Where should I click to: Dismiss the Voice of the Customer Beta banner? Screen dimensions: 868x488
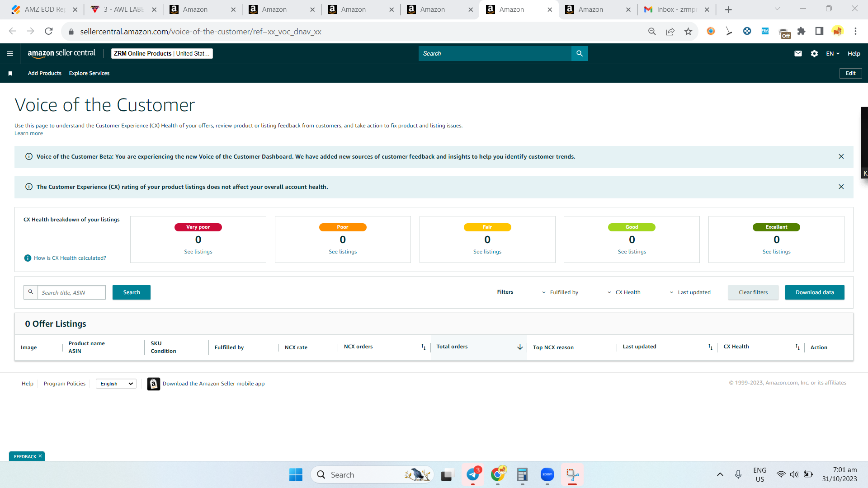(841, 156)
